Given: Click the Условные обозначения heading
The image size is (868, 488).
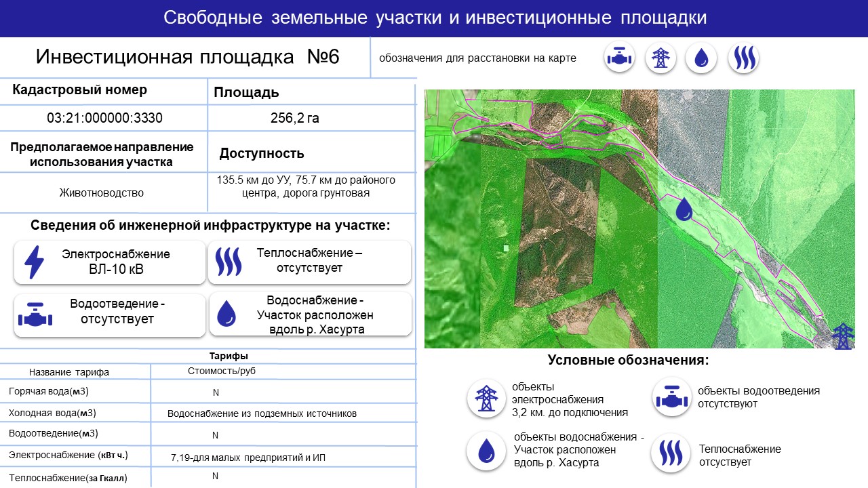Looking at the screenshot, I should pos(628,360).
